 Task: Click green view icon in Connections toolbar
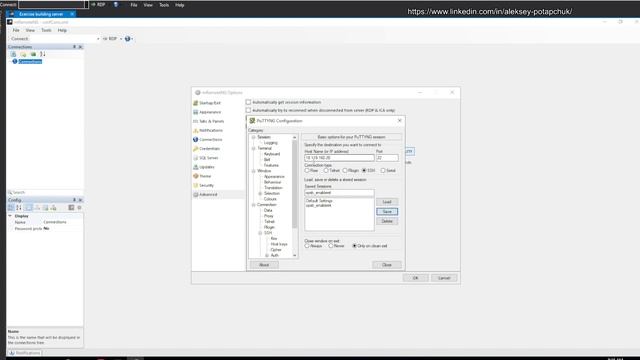(x=33, y=54)
